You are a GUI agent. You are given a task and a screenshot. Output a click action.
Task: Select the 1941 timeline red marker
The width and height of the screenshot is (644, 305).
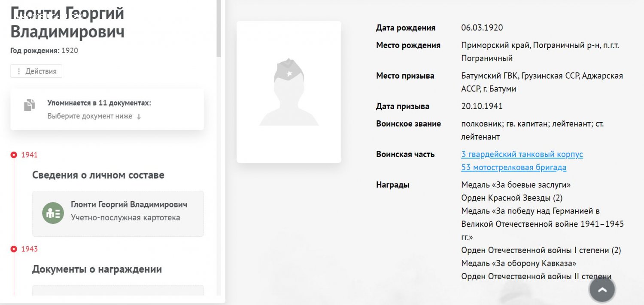[x=14, y=155]
